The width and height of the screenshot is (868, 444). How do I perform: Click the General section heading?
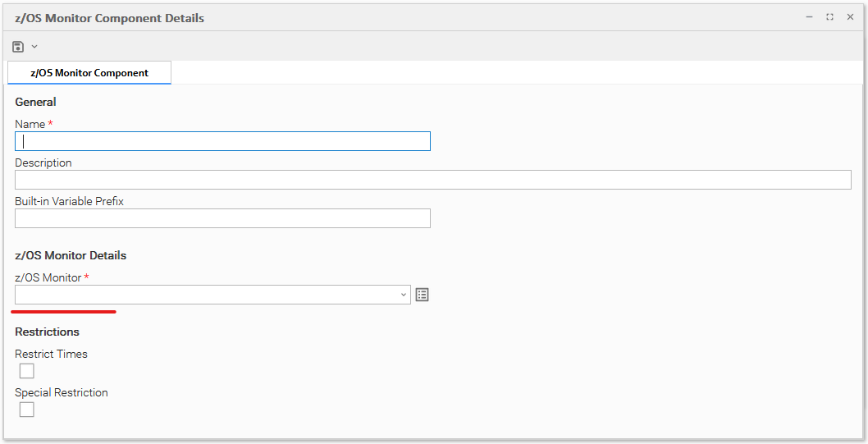click(35, 102)
